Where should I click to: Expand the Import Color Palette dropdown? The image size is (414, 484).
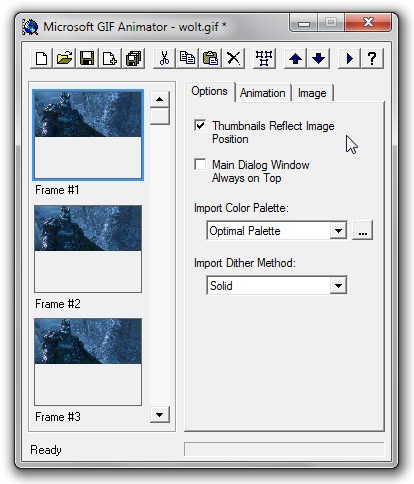click(x=338, y=230)
